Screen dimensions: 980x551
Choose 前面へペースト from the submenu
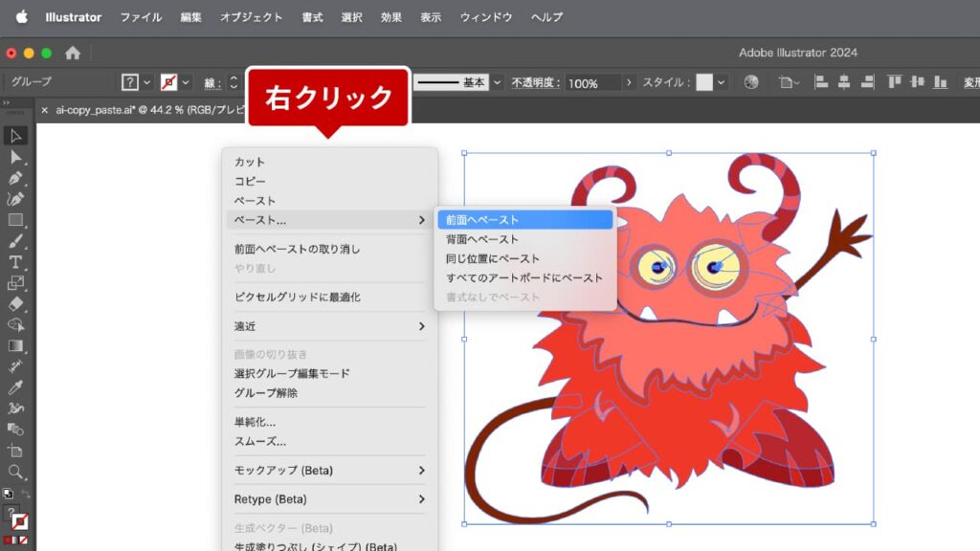coord(524,220)
